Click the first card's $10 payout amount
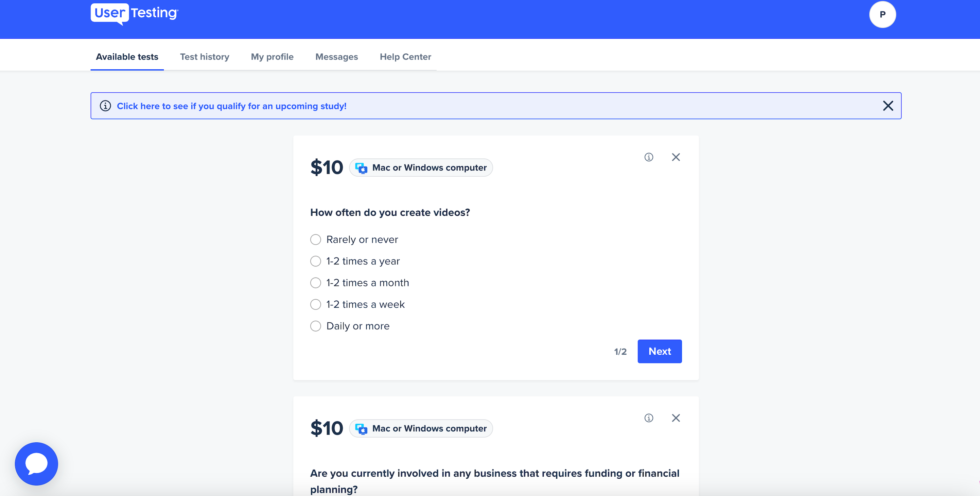The width and height of the screenshot is (980, 496). [x=327, y=168]
